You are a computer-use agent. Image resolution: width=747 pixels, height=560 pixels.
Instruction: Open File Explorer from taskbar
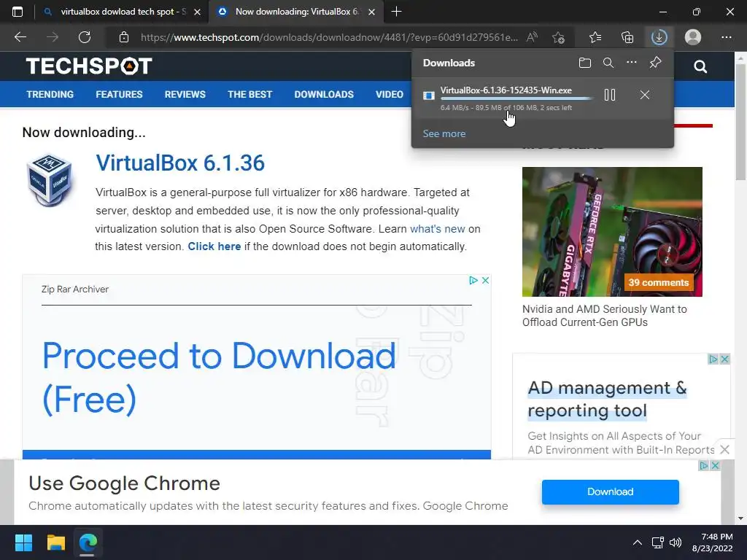click(x=55, y=542)
